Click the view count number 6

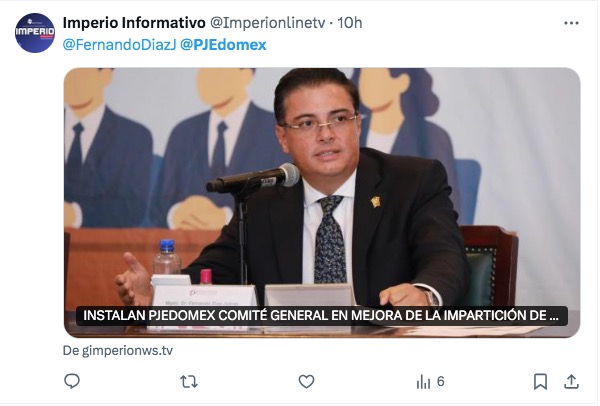coord(440,382)
